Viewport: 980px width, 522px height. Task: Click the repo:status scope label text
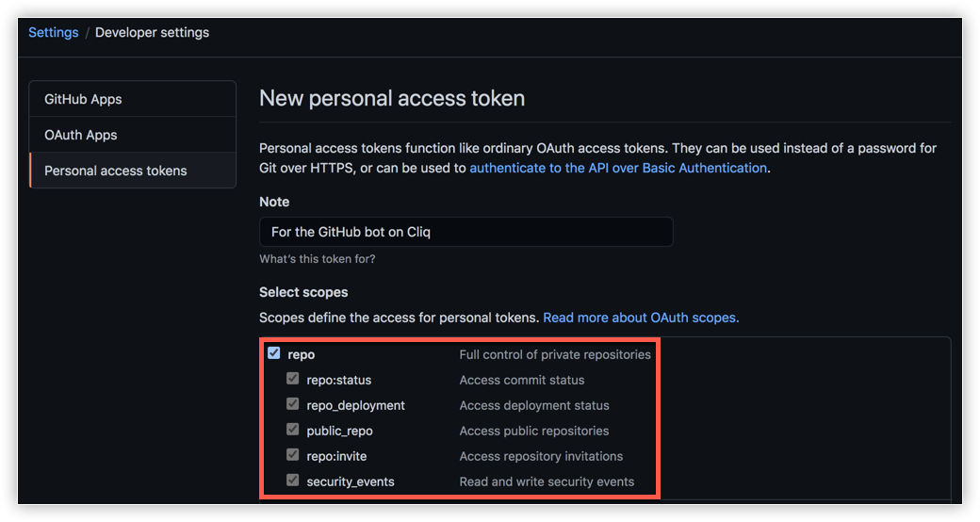[x=339, y=380]
